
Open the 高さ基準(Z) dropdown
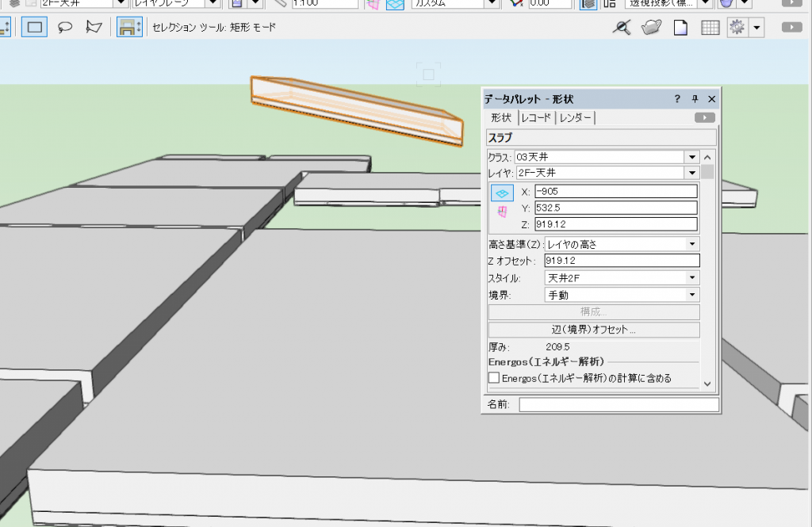point(622,244)
